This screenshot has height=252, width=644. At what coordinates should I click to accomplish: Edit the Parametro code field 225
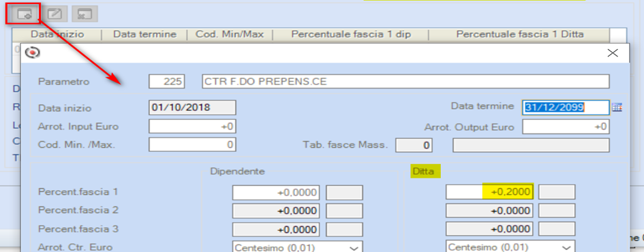[x=167, y=81]
